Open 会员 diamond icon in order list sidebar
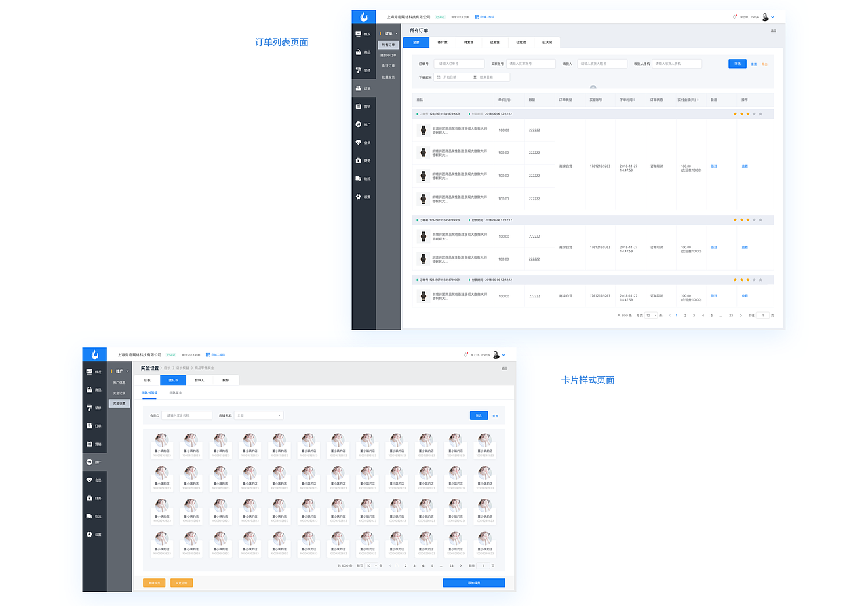This screenshot has height=606, width=868. pos(358,143)
